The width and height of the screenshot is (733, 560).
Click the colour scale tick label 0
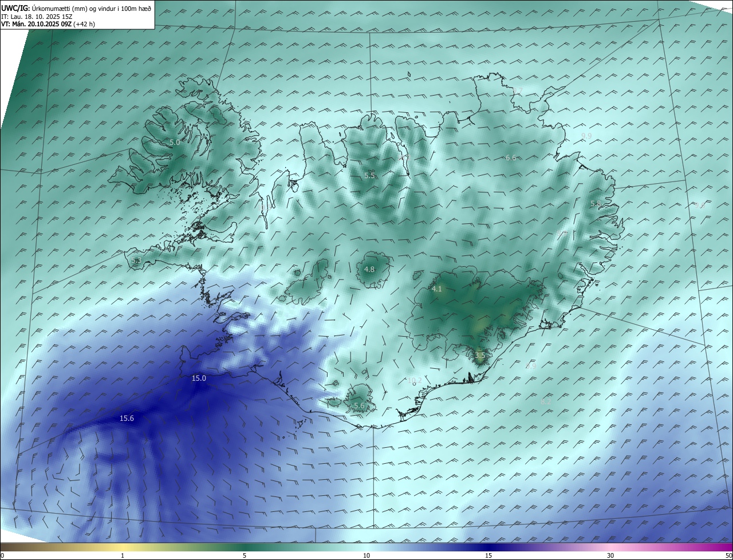pyautogui.click(x=2, y=555)
